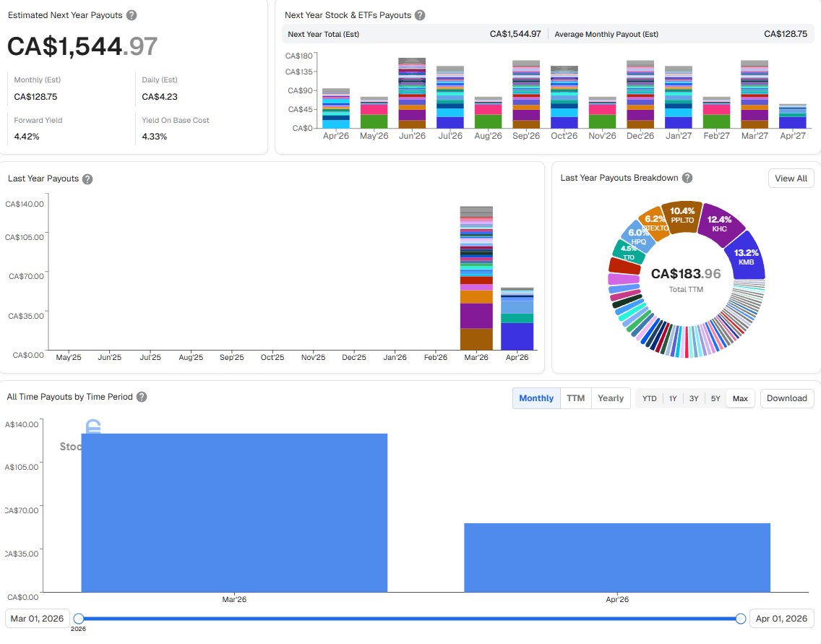
Task: Select the Max time range
Action: (x=740, y=398)
